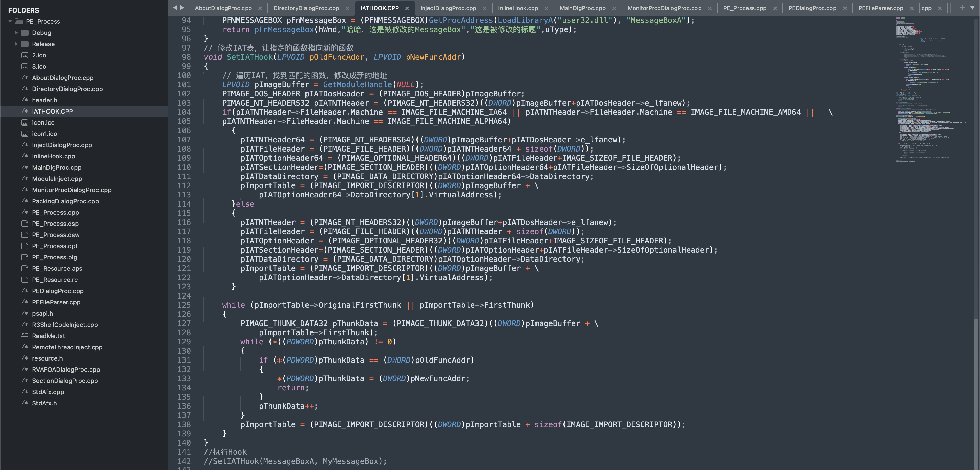Click the PE_Process.dsp file icon
The image size is (980, 470).
pos(25,224)
